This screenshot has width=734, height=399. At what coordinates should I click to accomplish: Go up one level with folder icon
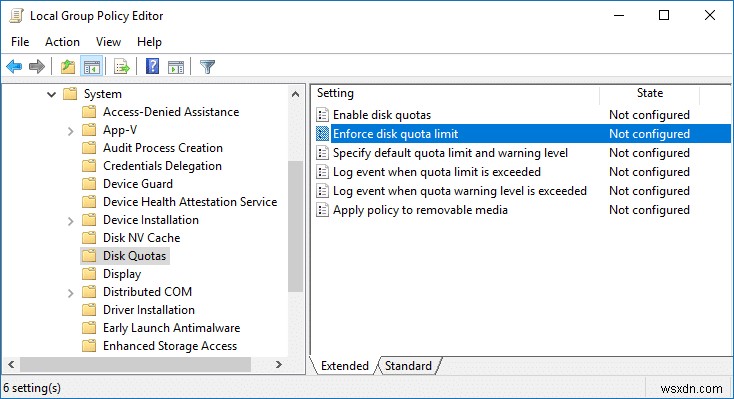(x=68, y=66)
